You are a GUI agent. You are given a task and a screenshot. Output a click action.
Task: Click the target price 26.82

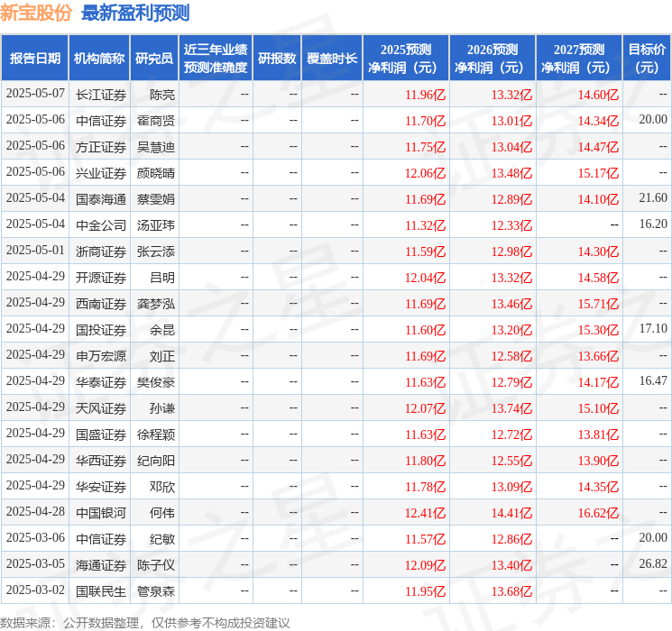[x=653, y=563]
